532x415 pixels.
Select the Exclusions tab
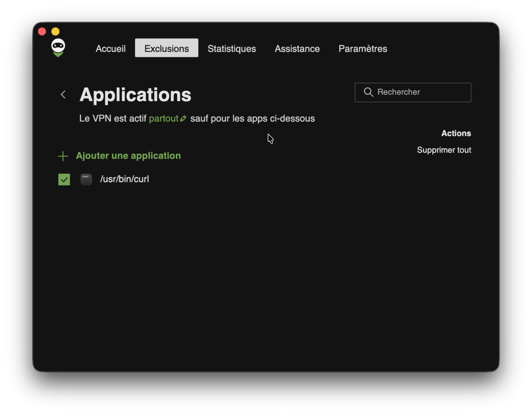[x=167, y=48]
